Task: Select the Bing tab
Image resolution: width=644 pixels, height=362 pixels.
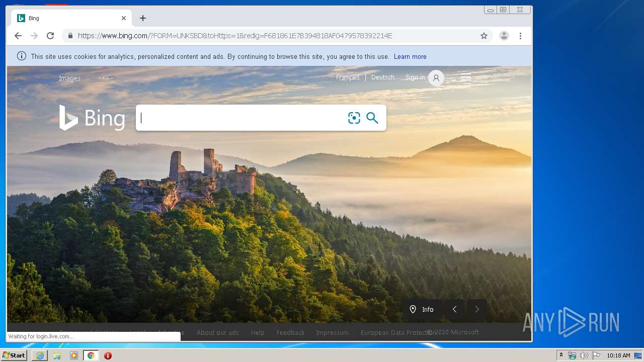Action: click(x=71, y=18)
